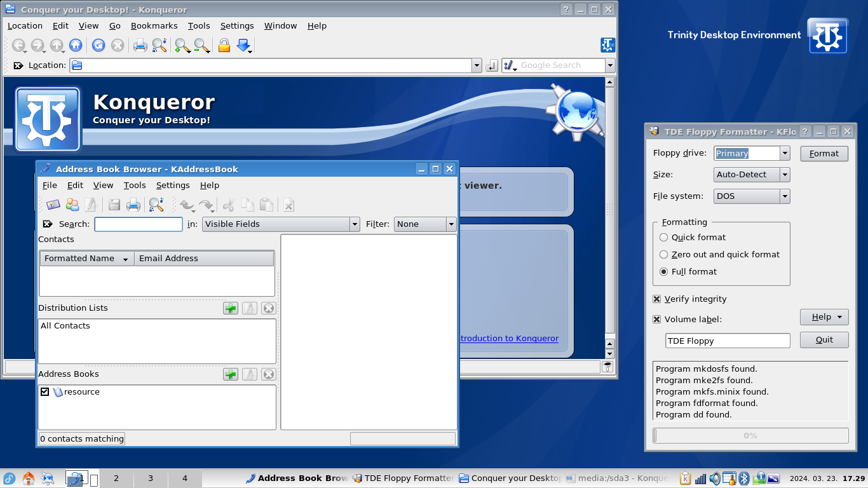Click the Zoom in magnifier in Konqueror

pos(182,45)
